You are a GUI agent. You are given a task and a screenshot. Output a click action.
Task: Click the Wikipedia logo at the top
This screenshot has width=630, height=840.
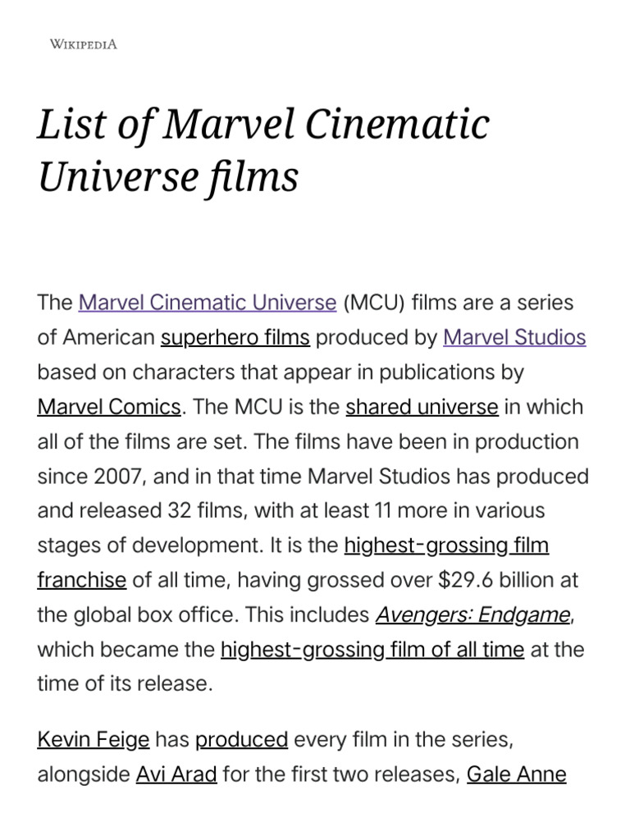coord(84,44)
